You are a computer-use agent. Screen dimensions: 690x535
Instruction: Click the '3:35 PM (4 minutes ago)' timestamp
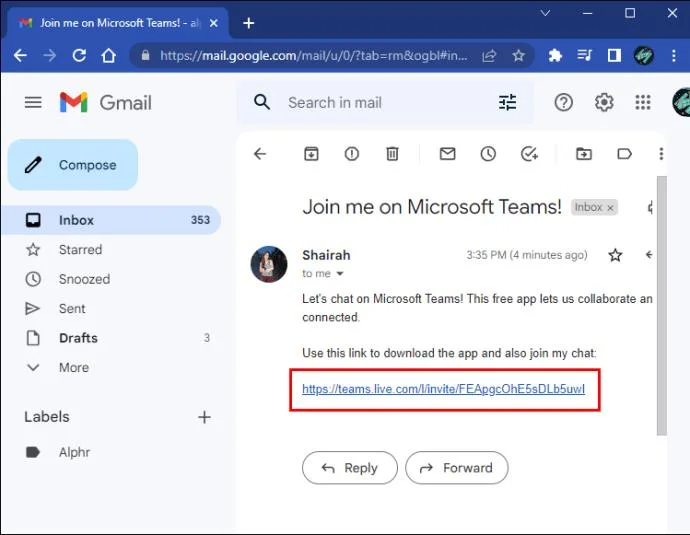click(x=527, y=255)
